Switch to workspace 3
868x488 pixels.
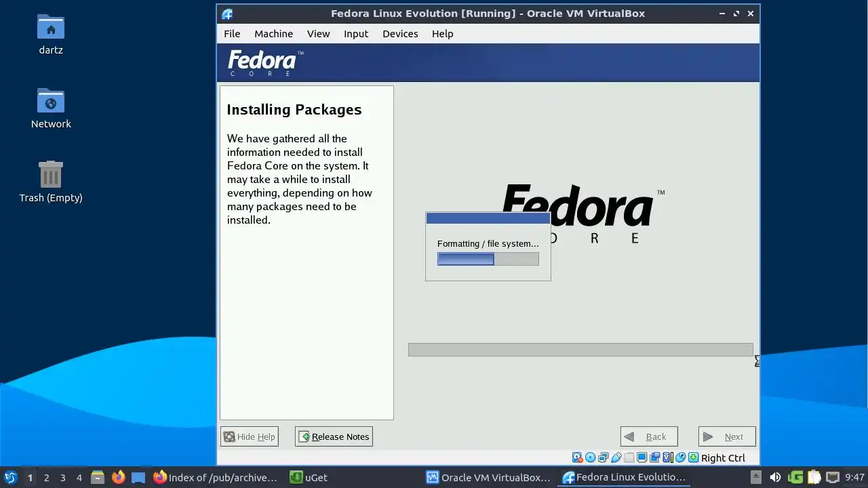(x=62, y=477)
